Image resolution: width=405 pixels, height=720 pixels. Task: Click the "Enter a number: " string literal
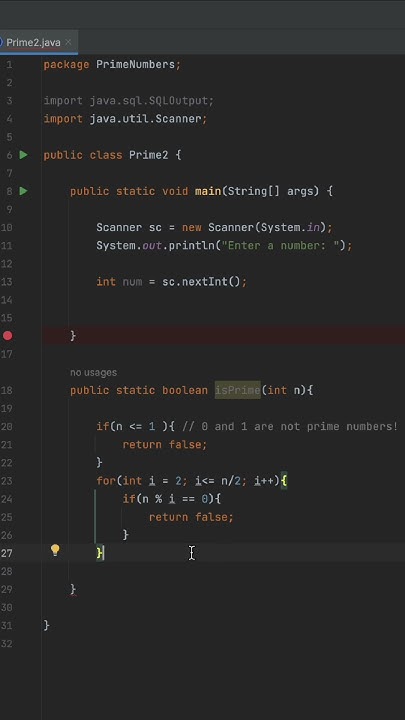click(283, 246)
